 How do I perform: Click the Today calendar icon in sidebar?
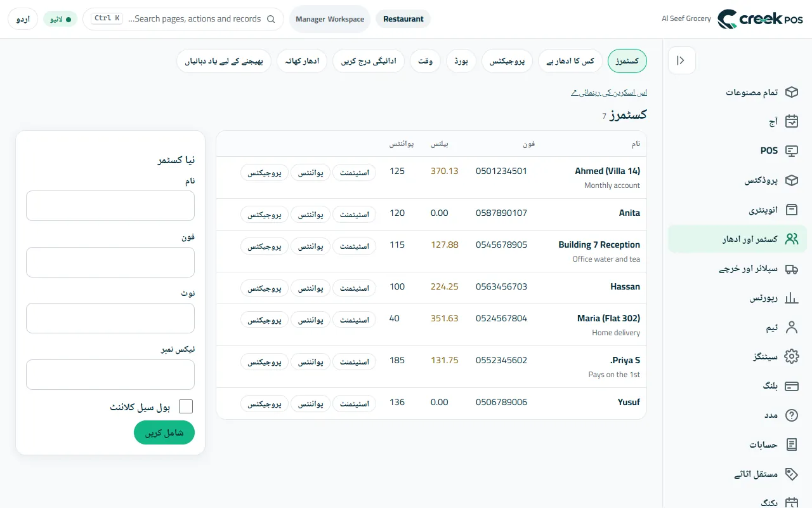(791, 121)
